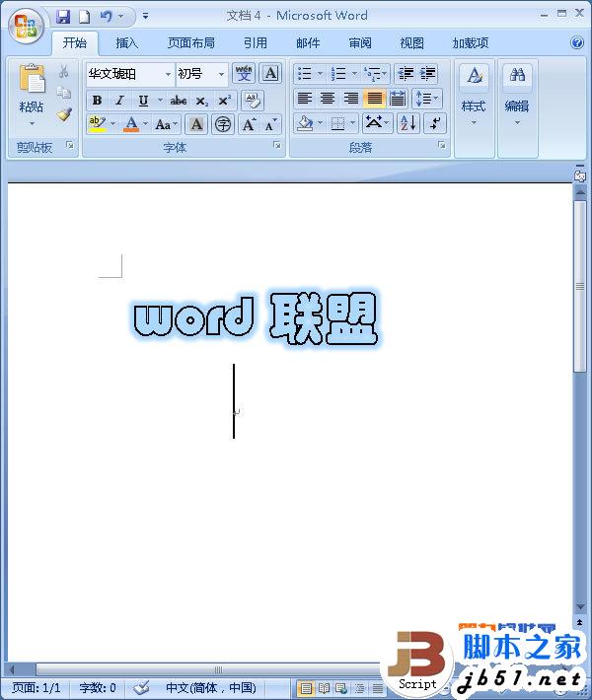Open highlight color dropdown arrow
592x700 pixels.
[112, 123]
